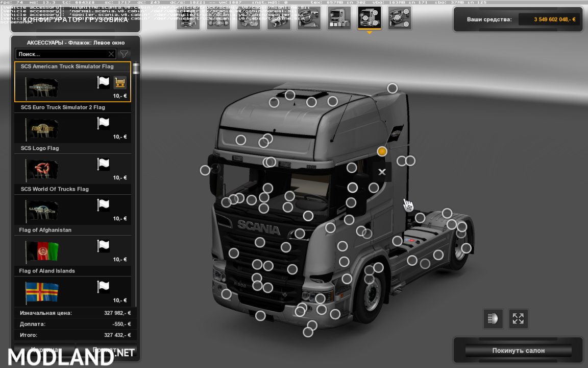
Task: Select the SCS Logo flag thumbnail
Action: [42, 170]
